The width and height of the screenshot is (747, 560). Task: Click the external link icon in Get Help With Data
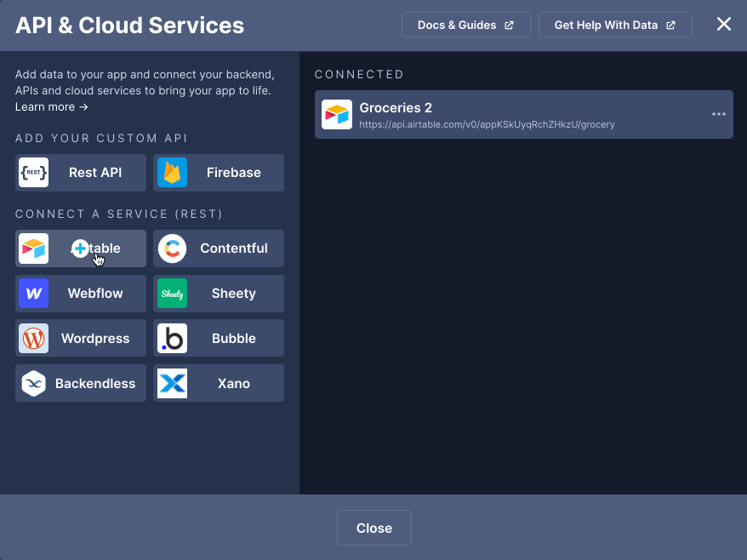point(670,26)
